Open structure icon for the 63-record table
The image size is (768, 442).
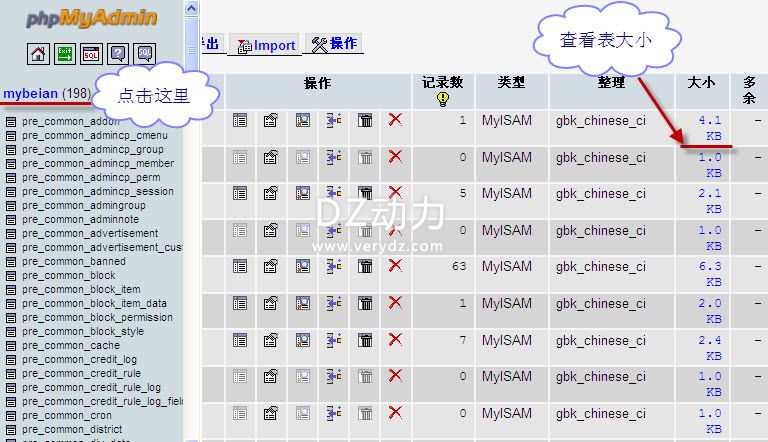[271, 266]
